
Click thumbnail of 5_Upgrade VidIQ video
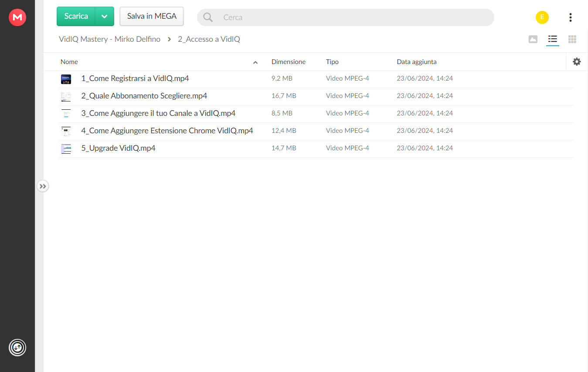pyautogui.click(x=66, y=149)
